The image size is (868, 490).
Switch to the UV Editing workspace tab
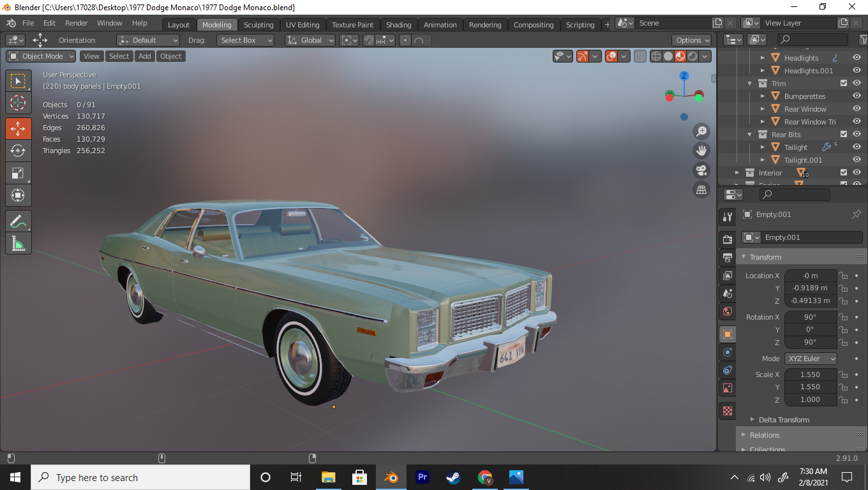303,25
